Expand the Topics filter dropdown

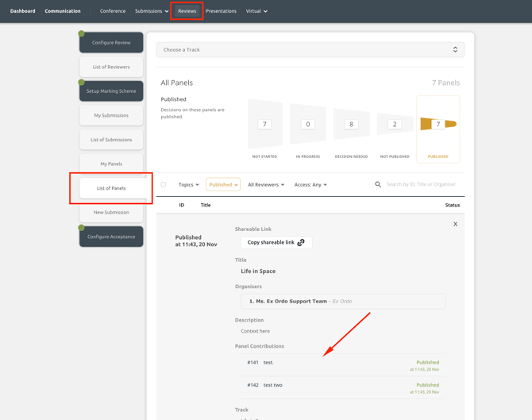point(188,184)
